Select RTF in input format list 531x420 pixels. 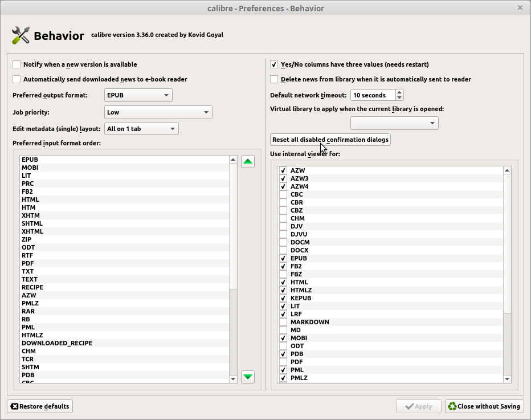125,255
